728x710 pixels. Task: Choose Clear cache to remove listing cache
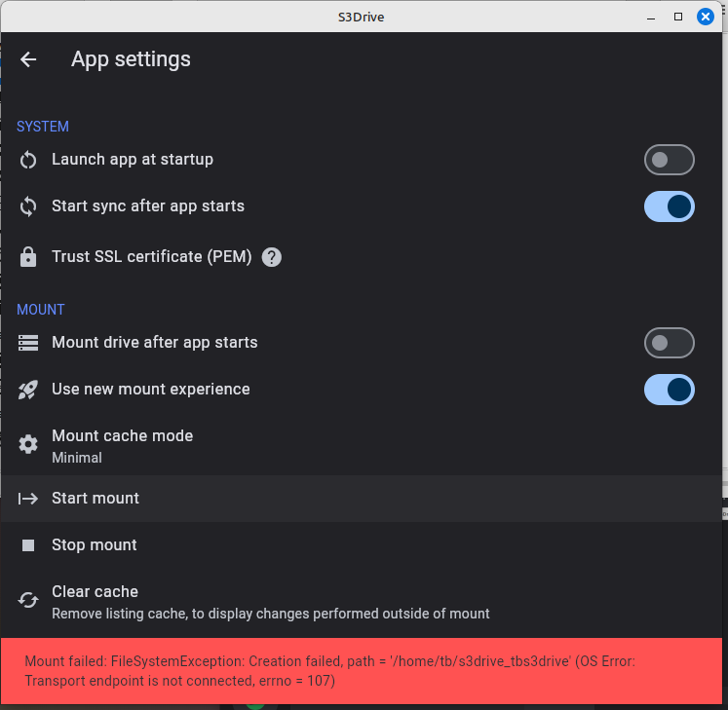[x=362, y=602]
